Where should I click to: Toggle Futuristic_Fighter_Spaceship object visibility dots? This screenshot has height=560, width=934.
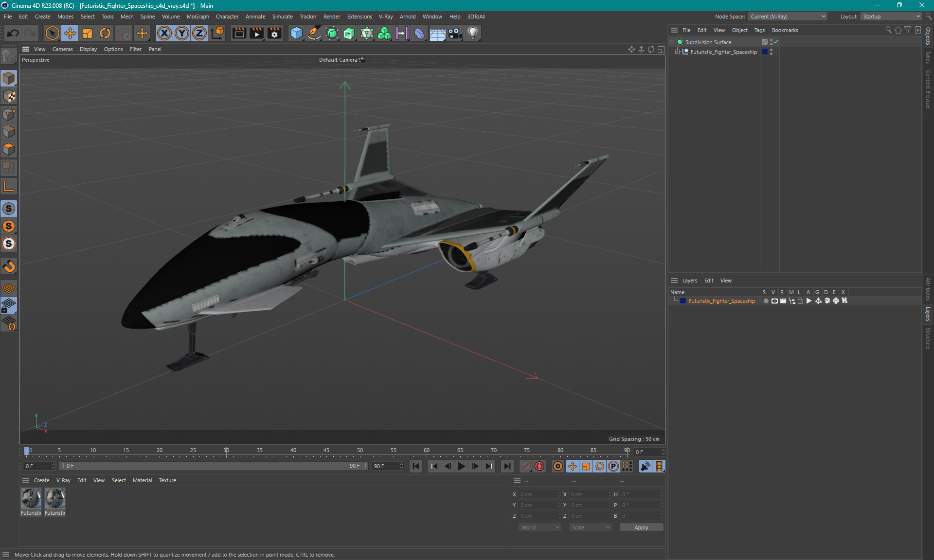[772, 52]
